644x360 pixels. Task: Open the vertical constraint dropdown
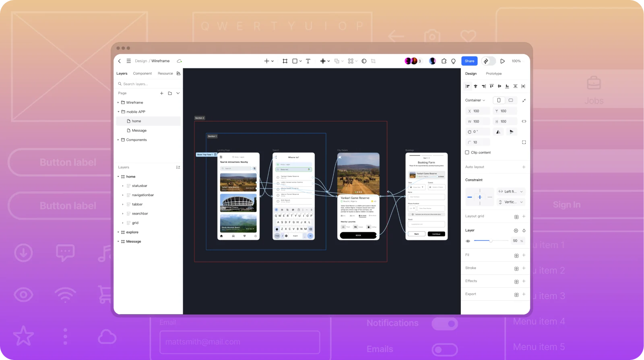(x=511, y=202)
